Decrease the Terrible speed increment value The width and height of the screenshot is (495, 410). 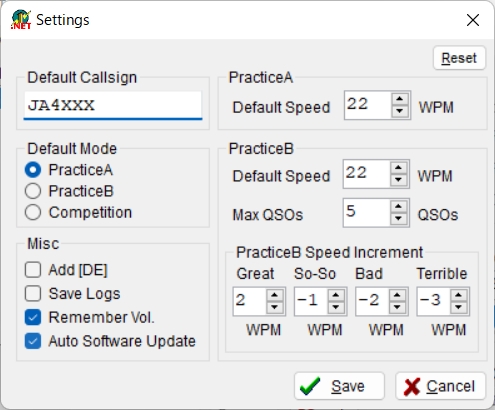coord(458,307)
